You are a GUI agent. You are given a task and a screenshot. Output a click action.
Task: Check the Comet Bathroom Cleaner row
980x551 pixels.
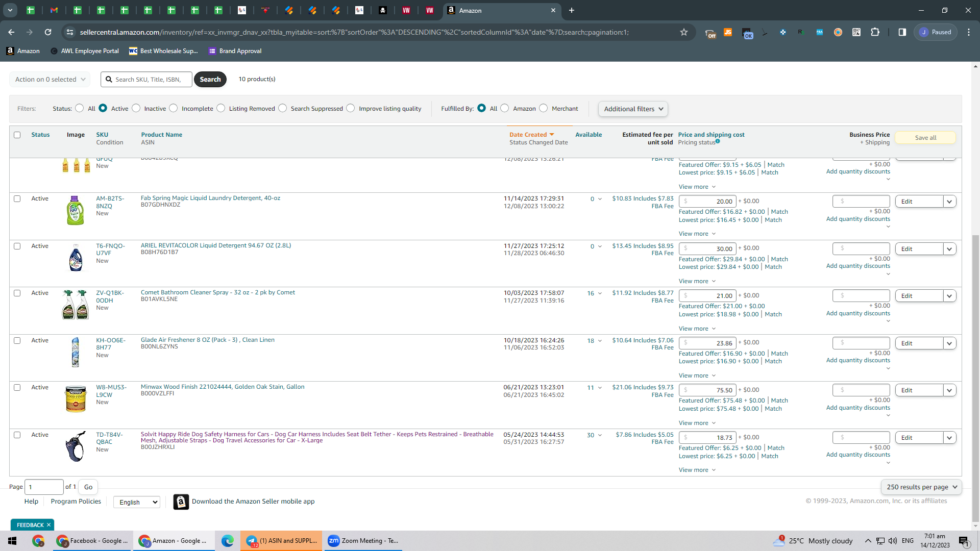point(17,293)
